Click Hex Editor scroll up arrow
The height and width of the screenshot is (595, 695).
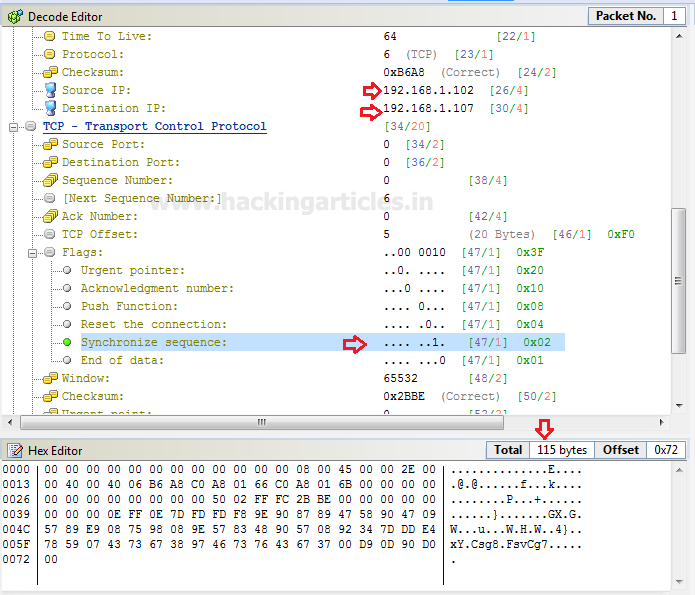[x=679, y=470]
